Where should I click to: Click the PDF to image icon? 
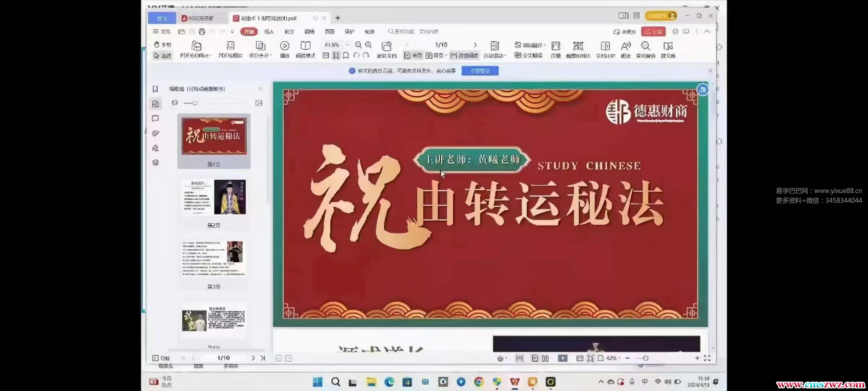[230, 46]
